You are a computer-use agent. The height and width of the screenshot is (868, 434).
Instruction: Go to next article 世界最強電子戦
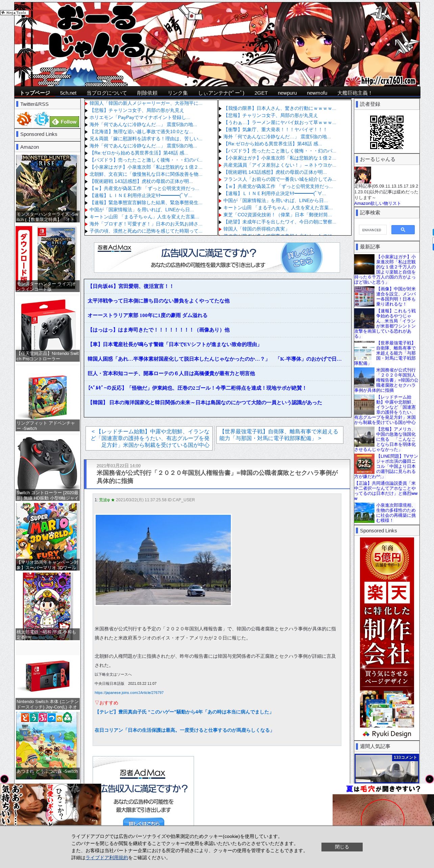[280, 435]
